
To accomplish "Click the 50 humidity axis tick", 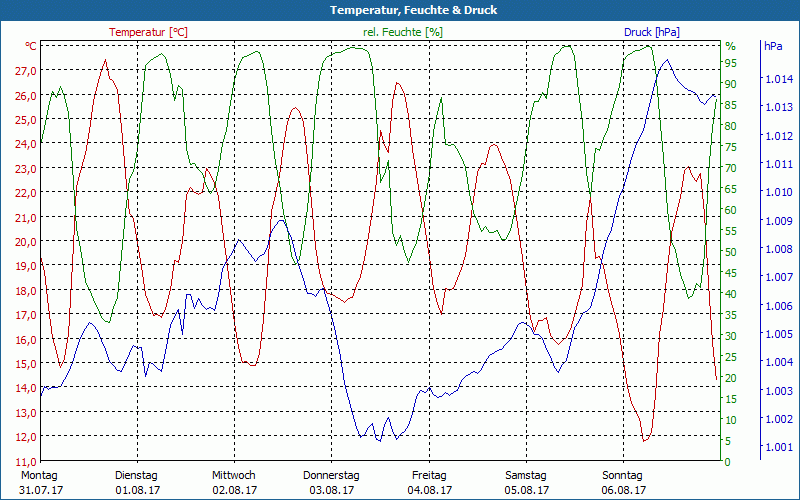I will coord(730,252).
